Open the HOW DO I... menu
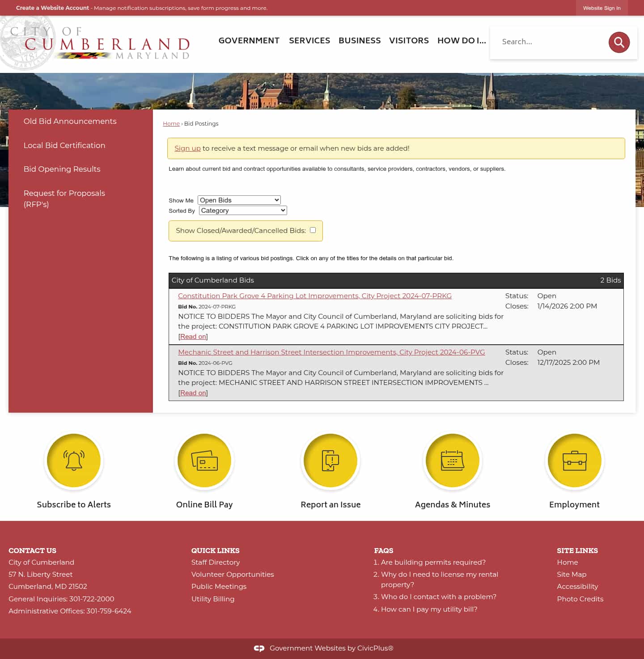Screen dimensions: 644x659 pos(461,40)
